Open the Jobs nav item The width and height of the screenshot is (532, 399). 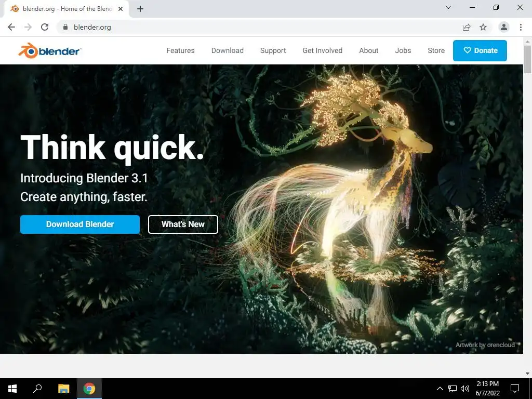pos(403,50)
